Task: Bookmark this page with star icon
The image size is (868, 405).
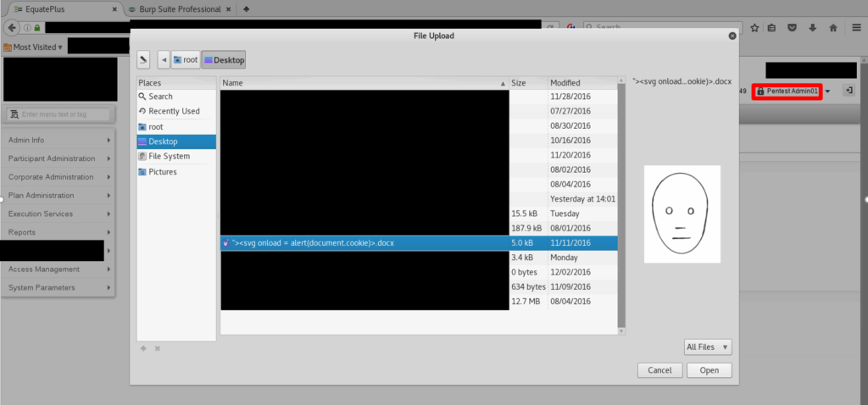Action: pos(754,28)
